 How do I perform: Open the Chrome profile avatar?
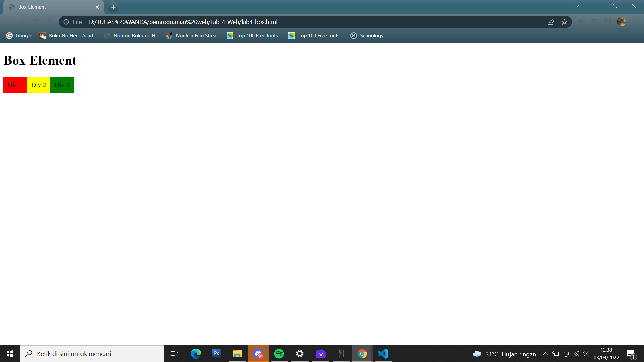pos(622,22)
